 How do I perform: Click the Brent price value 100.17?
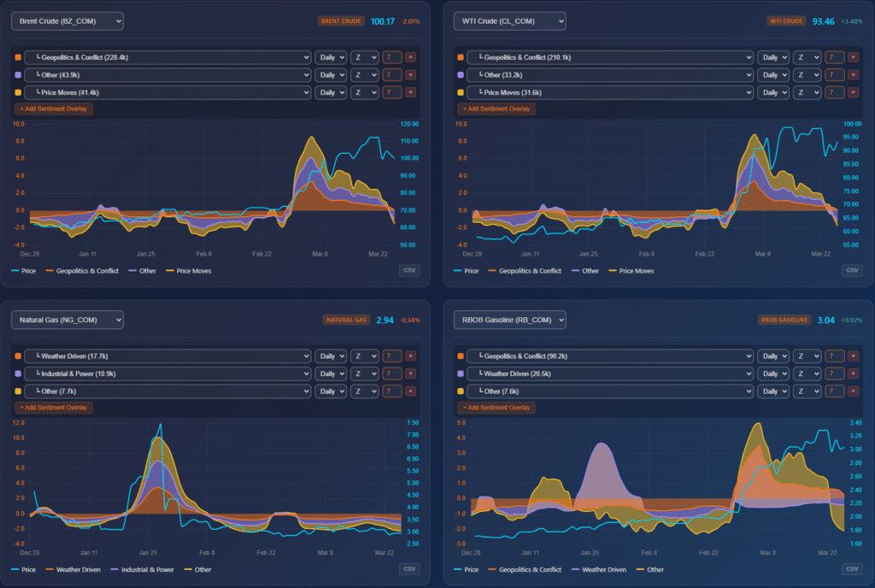coord(383,21)
